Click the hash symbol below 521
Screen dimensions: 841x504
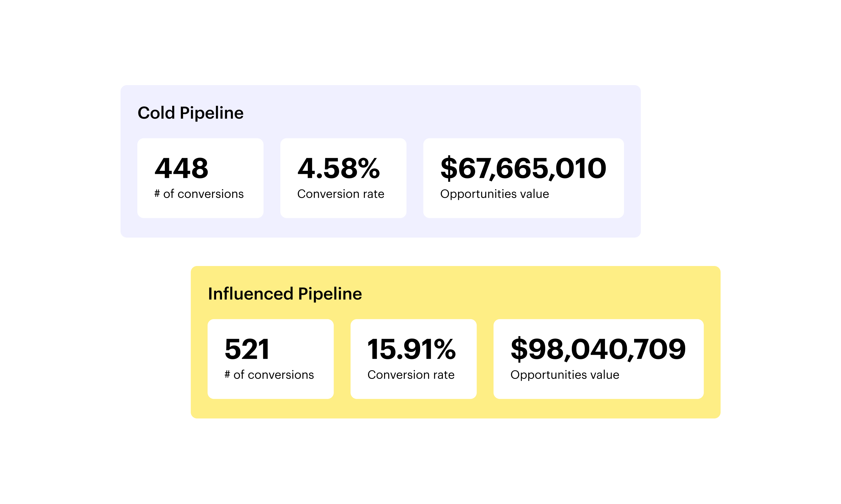point(227,374)
